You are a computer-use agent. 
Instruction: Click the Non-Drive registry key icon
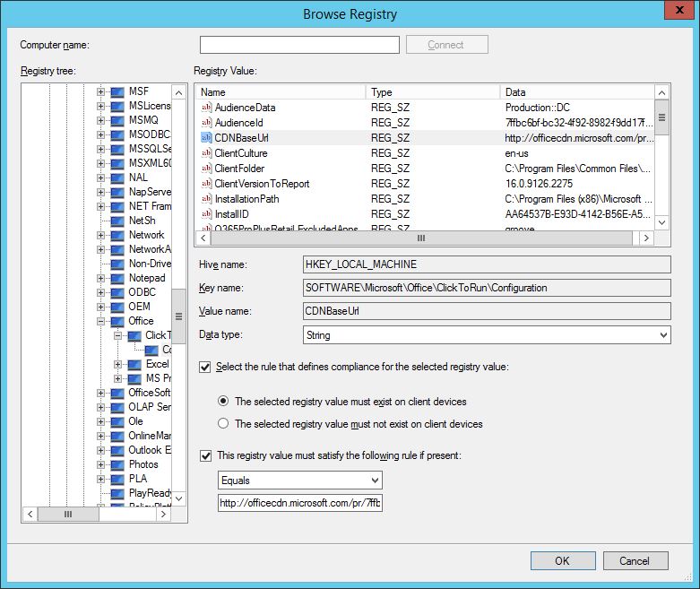[117, 264]
